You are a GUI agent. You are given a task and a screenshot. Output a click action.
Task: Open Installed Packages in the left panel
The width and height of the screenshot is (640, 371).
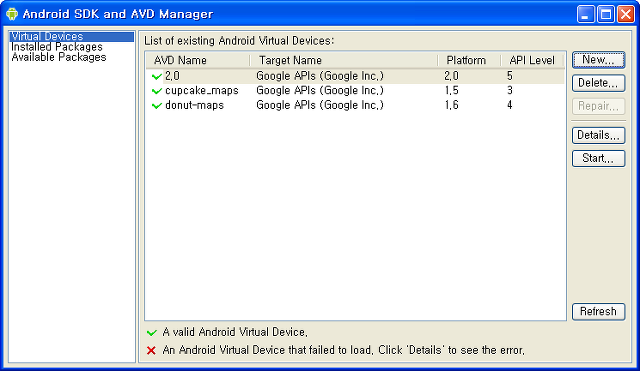coord(57,47)
